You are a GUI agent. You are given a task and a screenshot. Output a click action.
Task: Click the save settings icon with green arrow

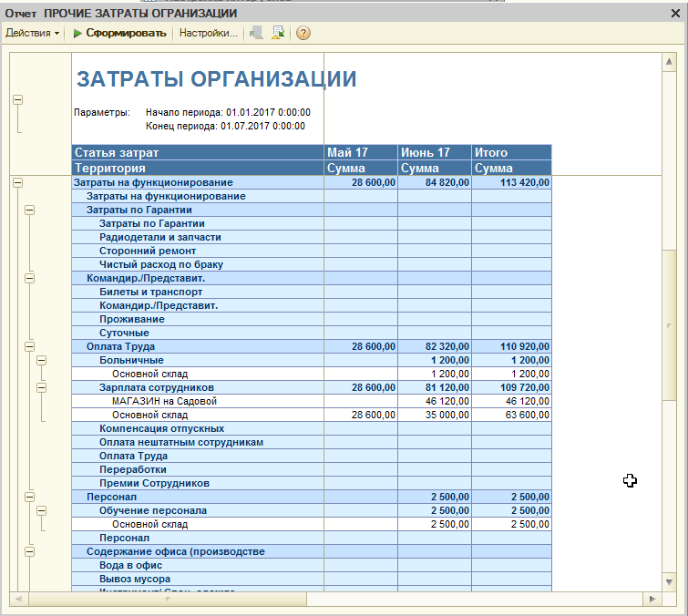tap(278, 34)
